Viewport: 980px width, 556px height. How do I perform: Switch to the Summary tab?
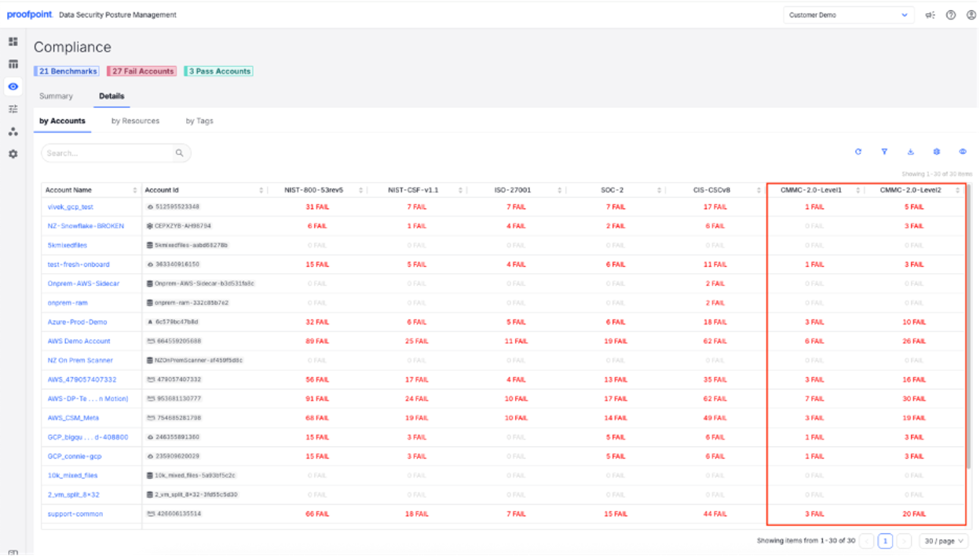[56, 96]
